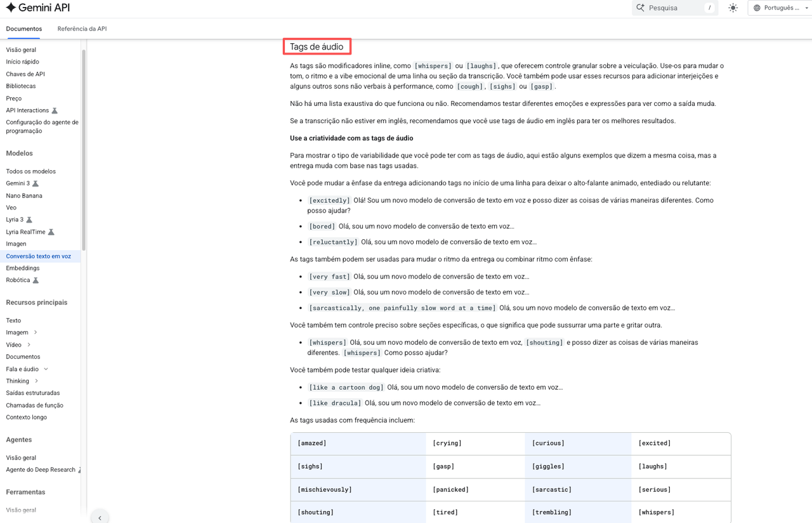Click the Gemini API logo star icon

11,8
